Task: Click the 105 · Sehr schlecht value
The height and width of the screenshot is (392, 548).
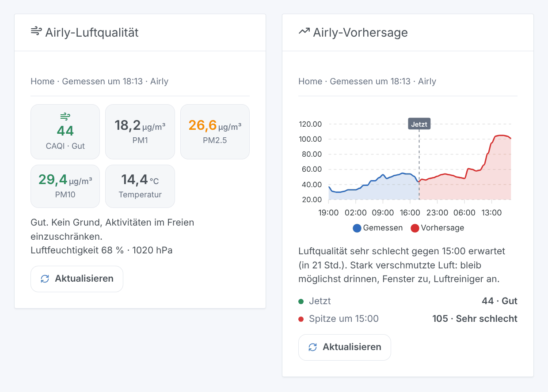Action: click(x=475, y=319)
